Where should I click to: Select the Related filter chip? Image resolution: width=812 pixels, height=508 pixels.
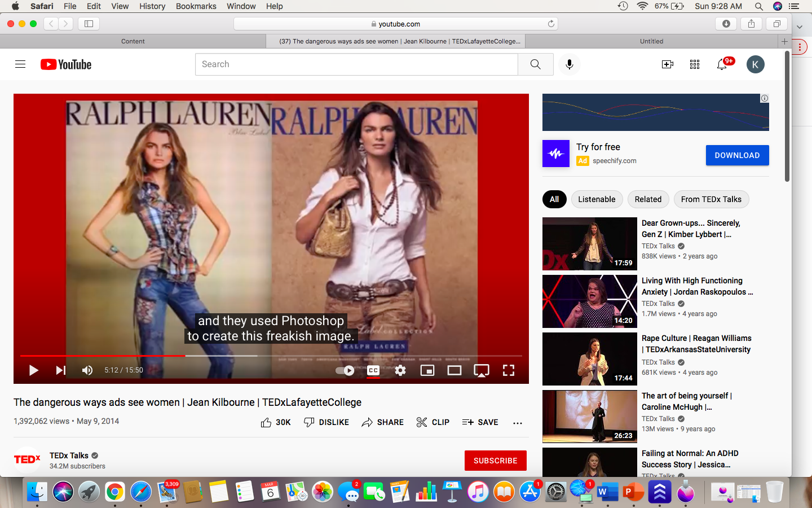(x=648, y=199)
